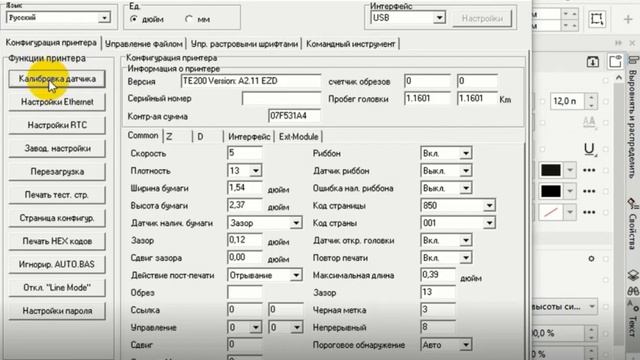Viewport: 640px width, 360px height.
Task: Click the Настройки RTC button
Action: [57, 125]
